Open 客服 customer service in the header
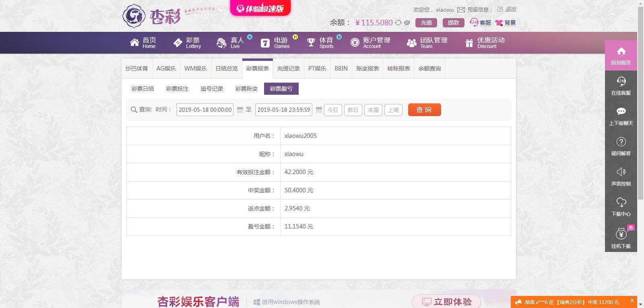Viewport: 644px width, 308px height. pyautogui.click(x=481, y=23)
